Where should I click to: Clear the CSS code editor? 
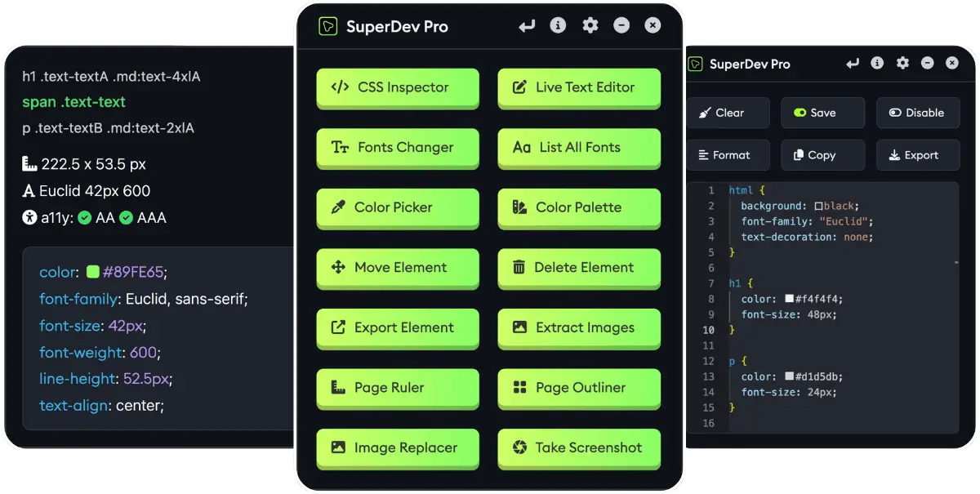[727, 113]
